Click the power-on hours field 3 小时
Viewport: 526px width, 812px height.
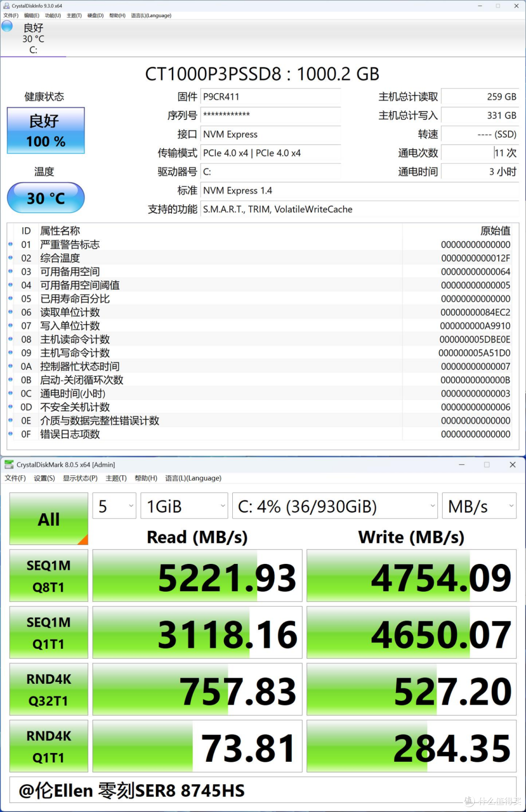coord(480,172)
